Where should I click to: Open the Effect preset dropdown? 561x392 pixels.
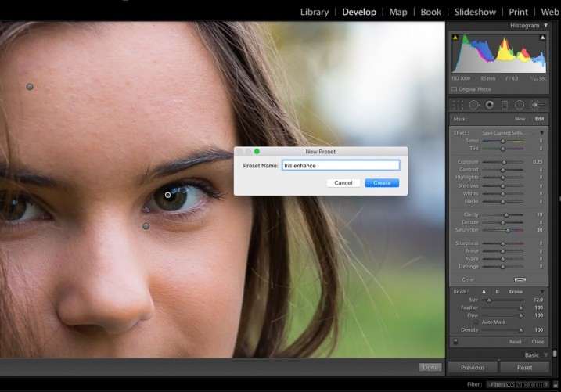click(507, 133)
